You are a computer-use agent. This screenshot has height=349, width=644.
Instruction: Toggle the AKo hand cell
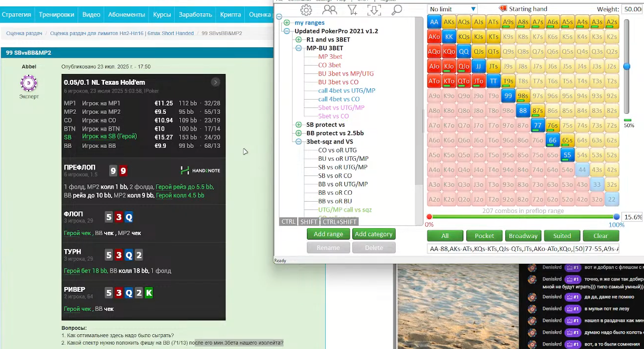click(x=434, y=37)
